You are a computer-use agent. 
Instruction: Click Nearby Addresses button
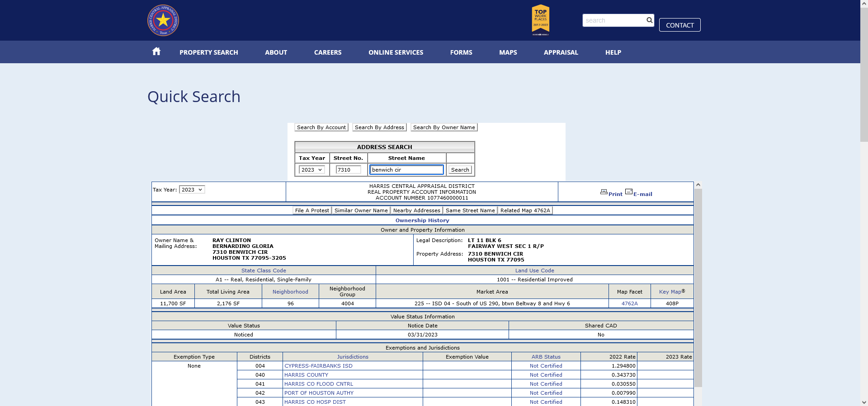pyautogui.click(x=416, y=210)
